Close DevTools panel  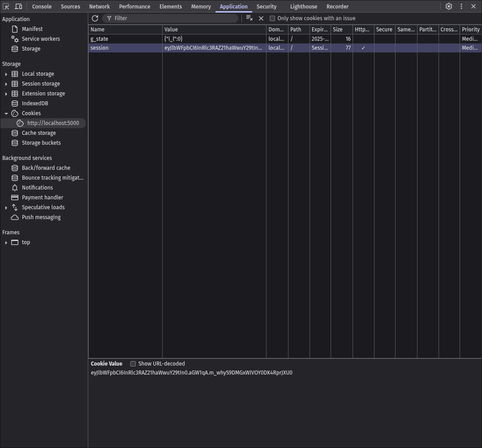click(x=473, y=6)
